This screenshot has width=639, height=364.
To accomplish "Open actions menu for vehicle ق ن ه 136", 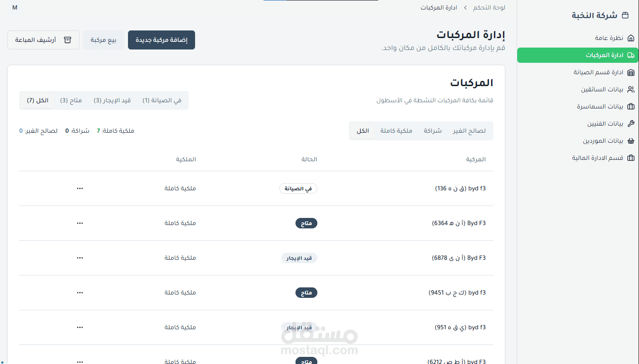I will (79, 188).
